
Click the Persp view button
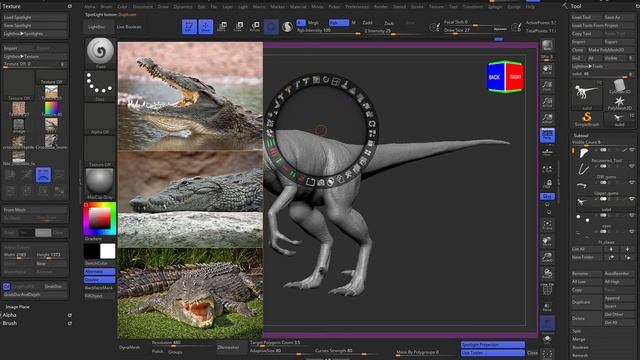tap(547, 135)
